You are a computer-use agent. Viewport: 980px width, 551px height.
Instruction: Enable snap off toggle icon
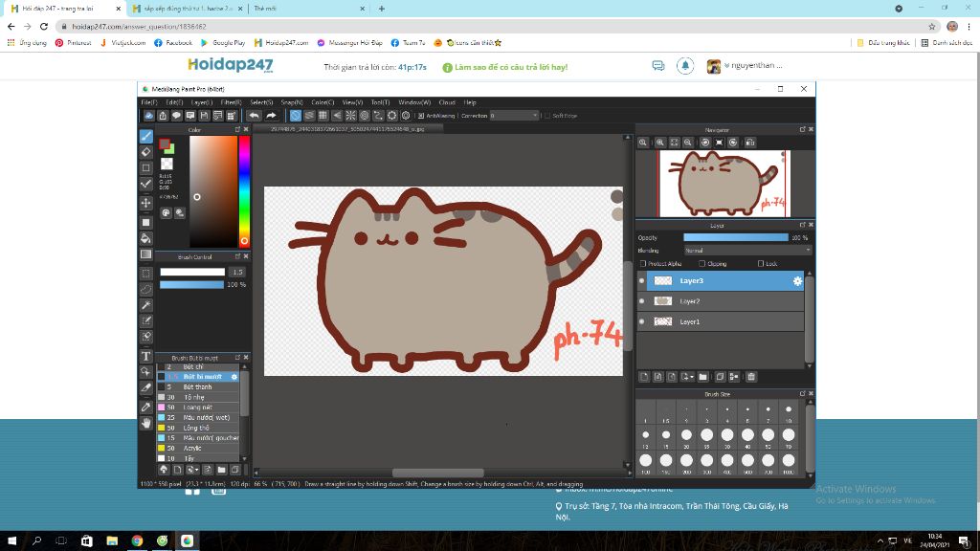(295, 116)
